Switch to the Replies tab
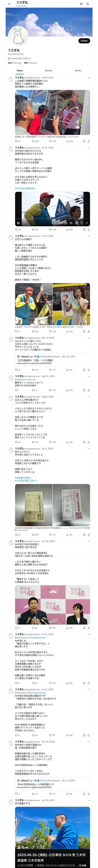This screenshot has width=98, height=868. 49,70
